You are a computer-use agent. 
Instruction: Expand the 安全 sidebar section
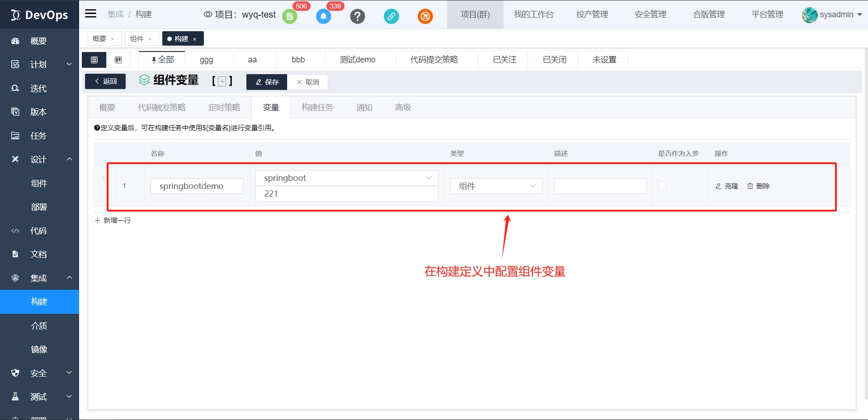pyautogui.click(x=69, y=373)
